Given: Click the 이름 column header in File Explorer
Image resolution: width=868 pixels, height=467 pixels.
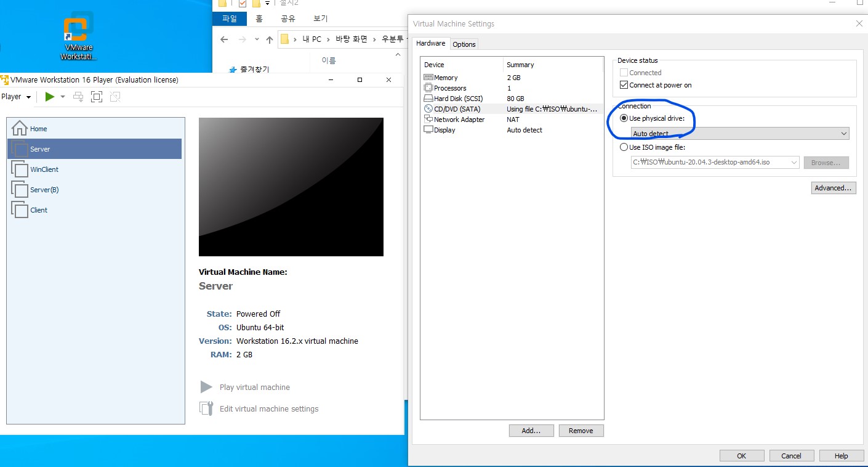Looking at the screenshot, I should [x=329, y=60].
